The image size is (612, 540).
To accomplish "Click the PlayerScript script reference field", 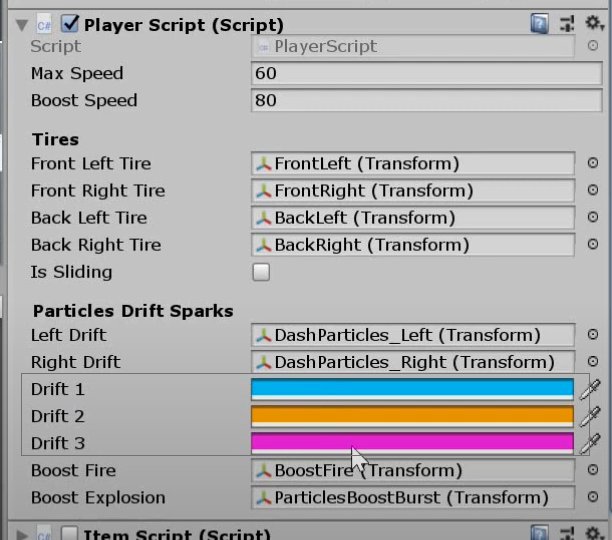I will point(413,46).
